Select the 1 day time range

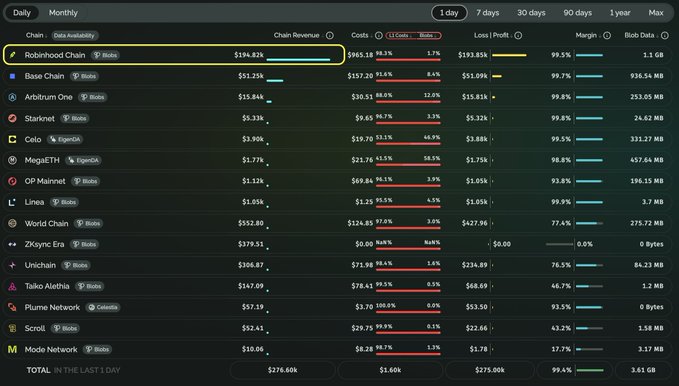point(449,13)
